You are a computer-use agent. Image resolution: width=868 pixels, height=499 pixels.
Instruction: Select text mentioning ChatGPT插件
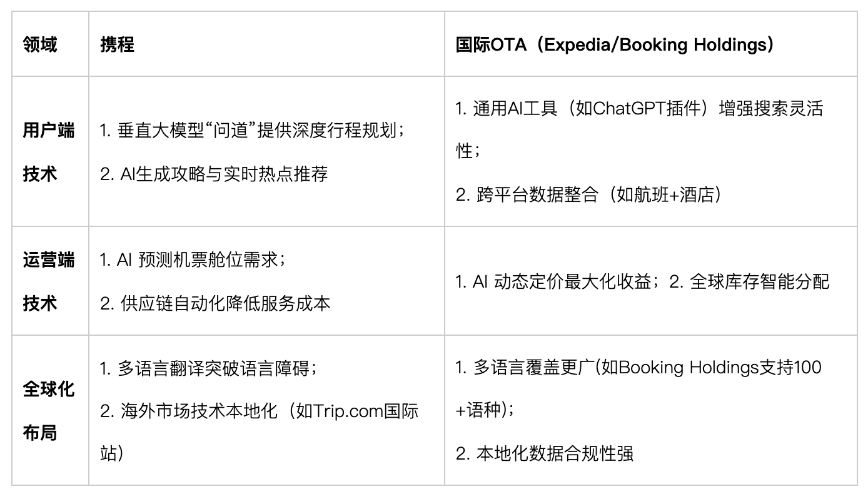click(x=639, y=109)
